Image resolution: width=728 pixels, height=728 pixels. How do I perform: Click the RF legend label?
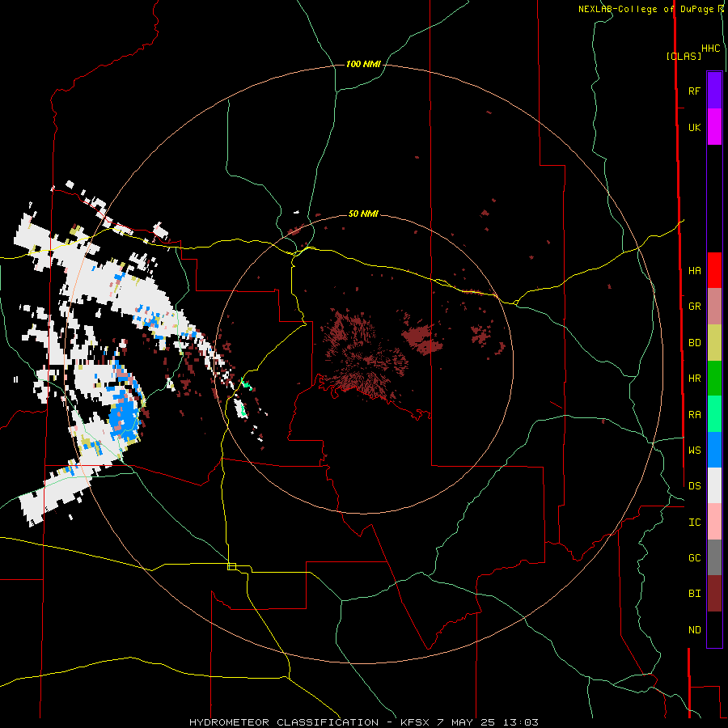click(x=694, y=91)
